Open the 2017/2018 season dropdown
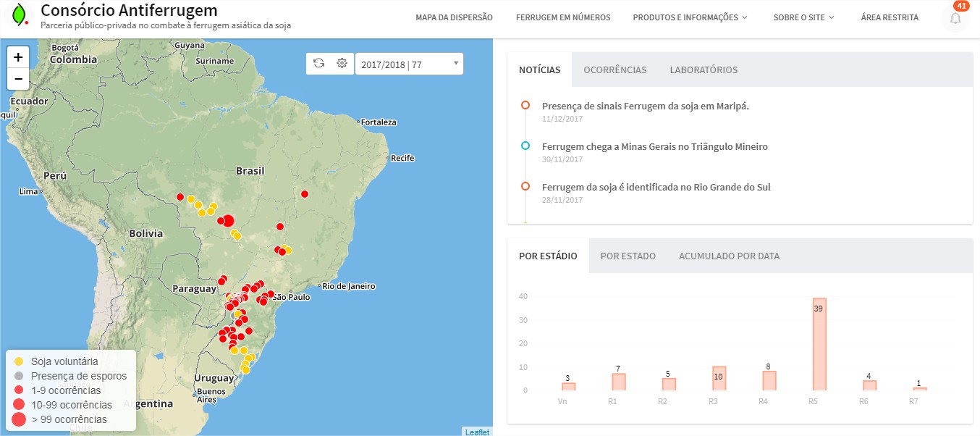 point(409,64)
